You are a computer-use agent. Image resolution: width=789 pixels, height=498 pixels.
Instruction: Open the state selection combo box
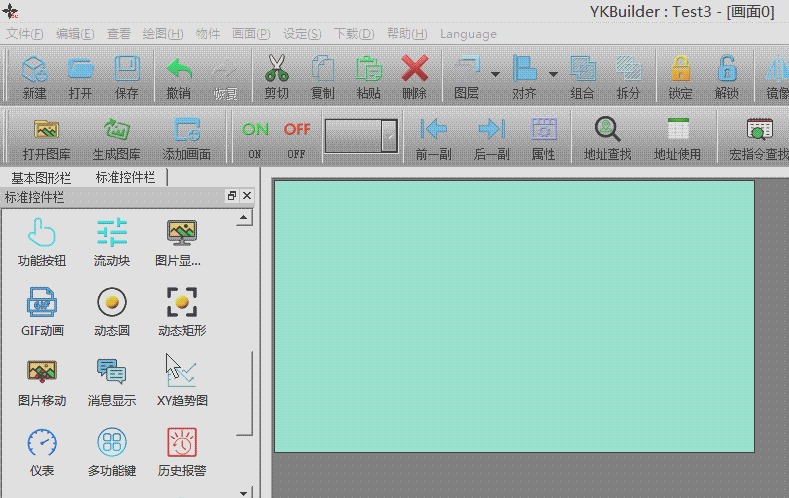point(389,135)
